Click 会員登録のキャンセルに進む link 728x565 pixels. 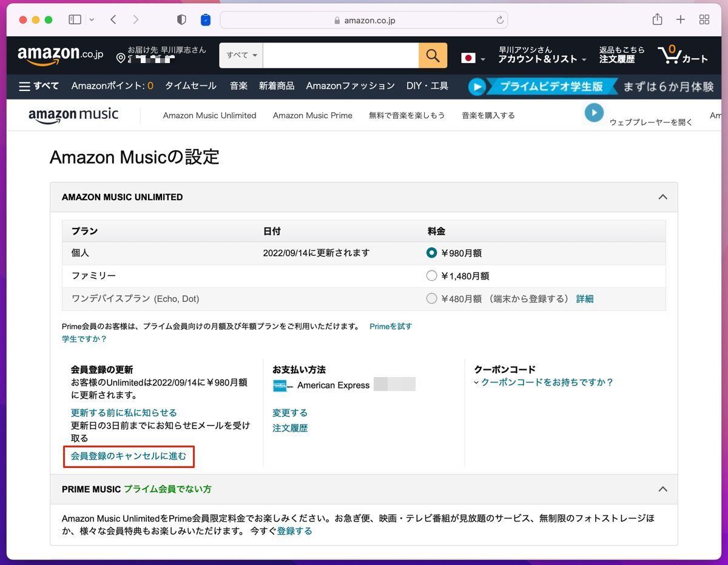129,456
